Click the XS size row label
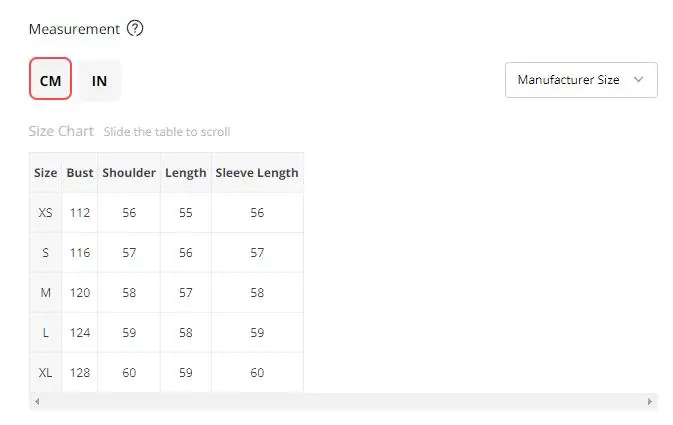673x425 pixels. coord(45,212)
